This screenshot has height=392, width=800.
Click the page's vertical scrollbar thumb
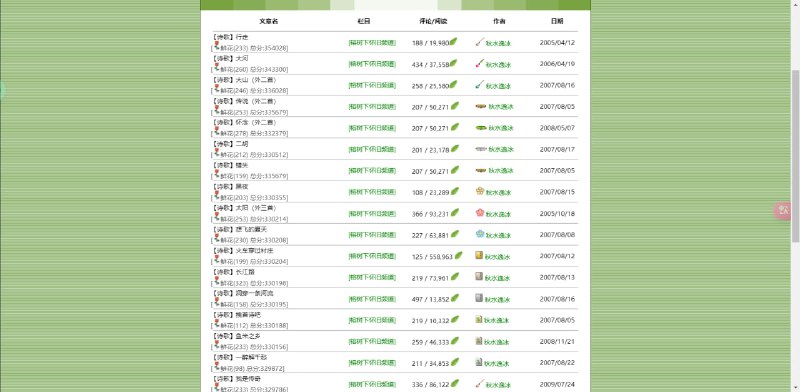[x=795, y=156]
